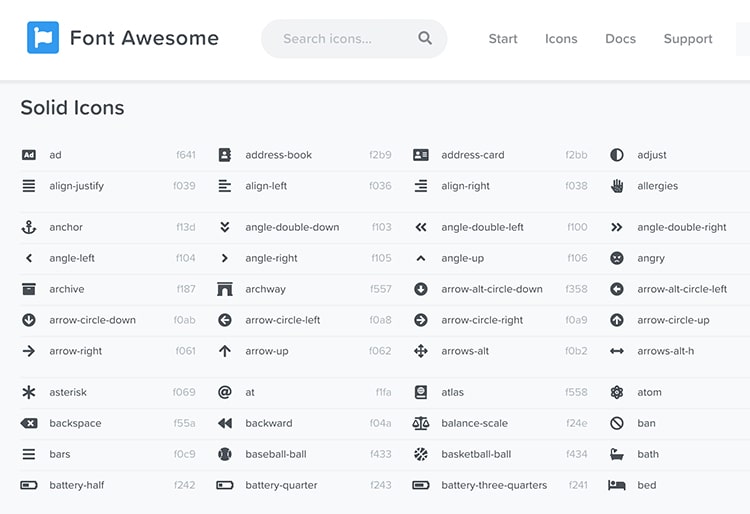750x514 pixels.
Task: Select the battery-half icon
Action: pyautogui.click(x=29, y=485)
